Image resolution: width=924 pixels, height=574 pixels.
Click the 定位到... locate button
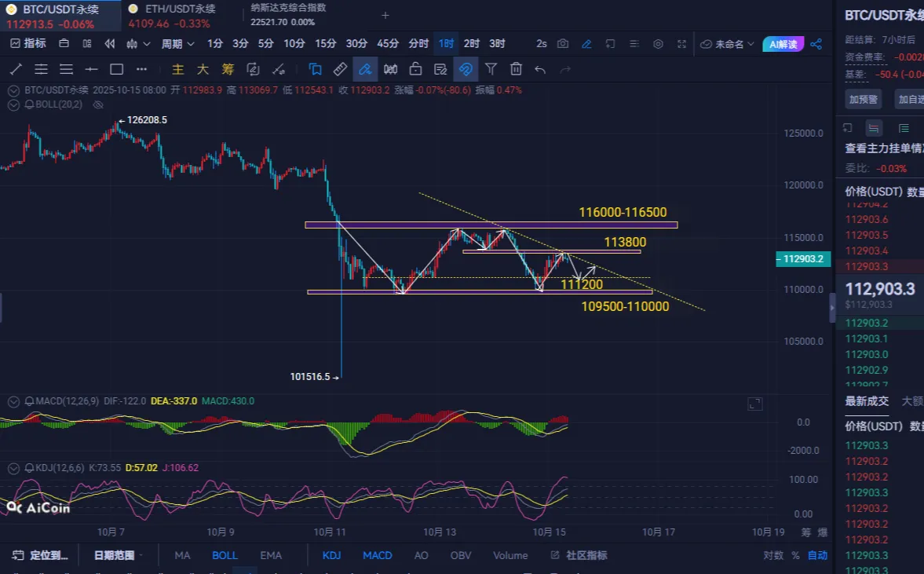pyautogui.click(x=40, y=555)
